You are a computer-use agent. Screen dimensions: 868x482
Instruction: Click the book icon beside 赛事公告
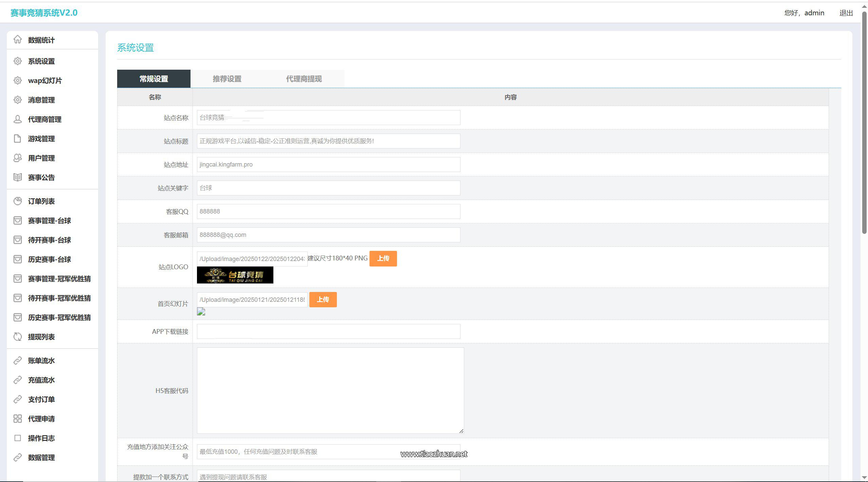(x=18, y=177)
